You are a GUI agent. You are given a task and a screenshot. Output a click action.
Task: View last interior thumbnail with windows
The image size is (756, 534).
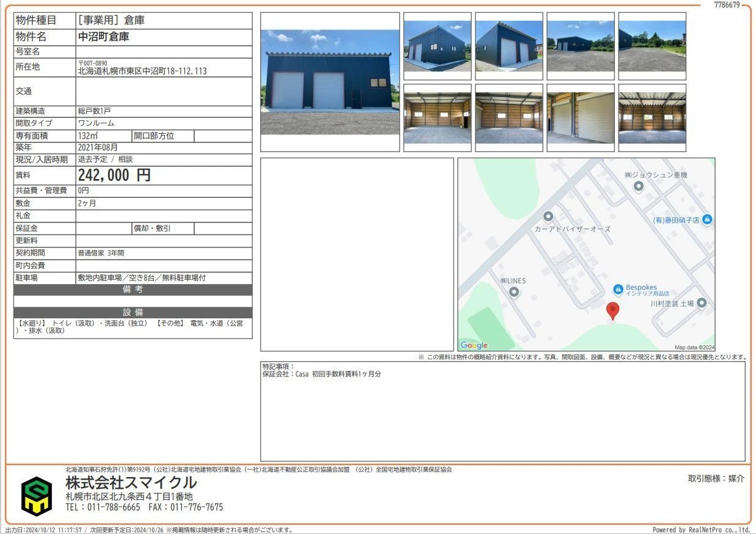(652, 118)
